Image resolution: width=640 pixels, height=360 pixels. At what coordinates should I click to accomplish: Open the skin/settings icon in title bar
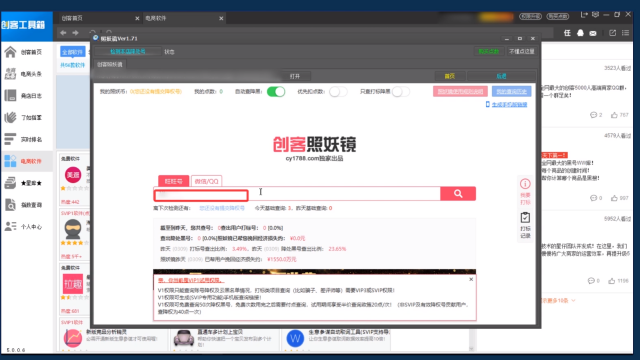tap(596, 15)
